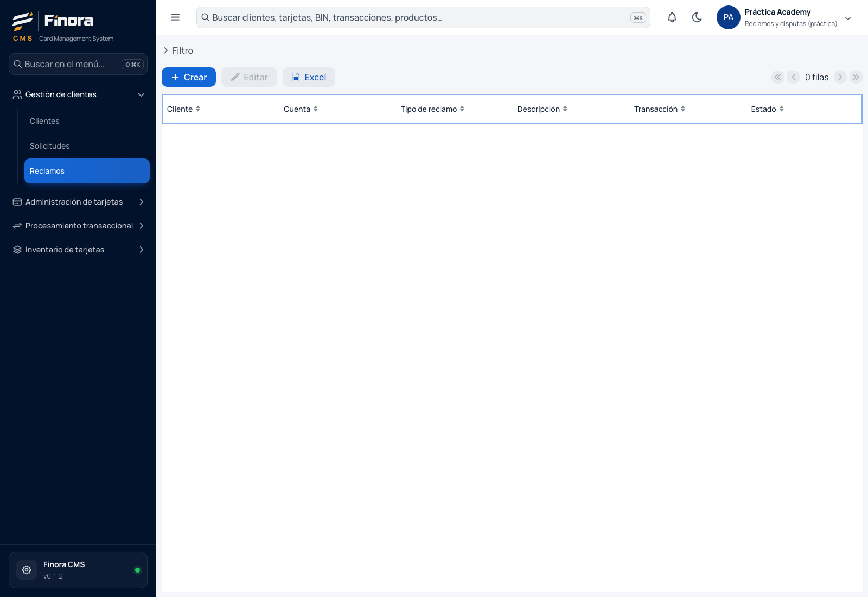This screenshot has width=868, height=597.
Task: Click the PA user avatar
Action: tap(729, 17)
